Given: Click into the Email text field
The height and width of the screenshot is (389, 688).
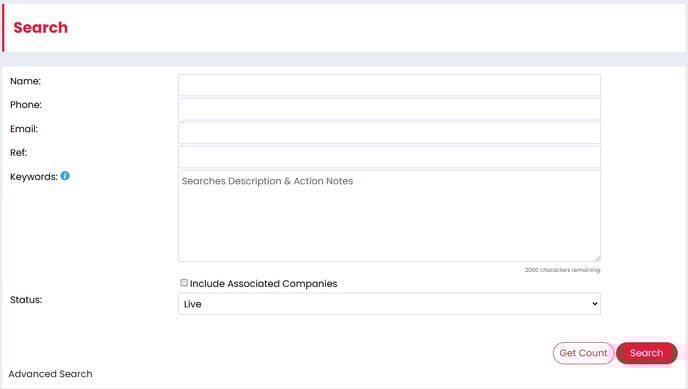Looking at the screenshot, I should [x=389, y=133].
